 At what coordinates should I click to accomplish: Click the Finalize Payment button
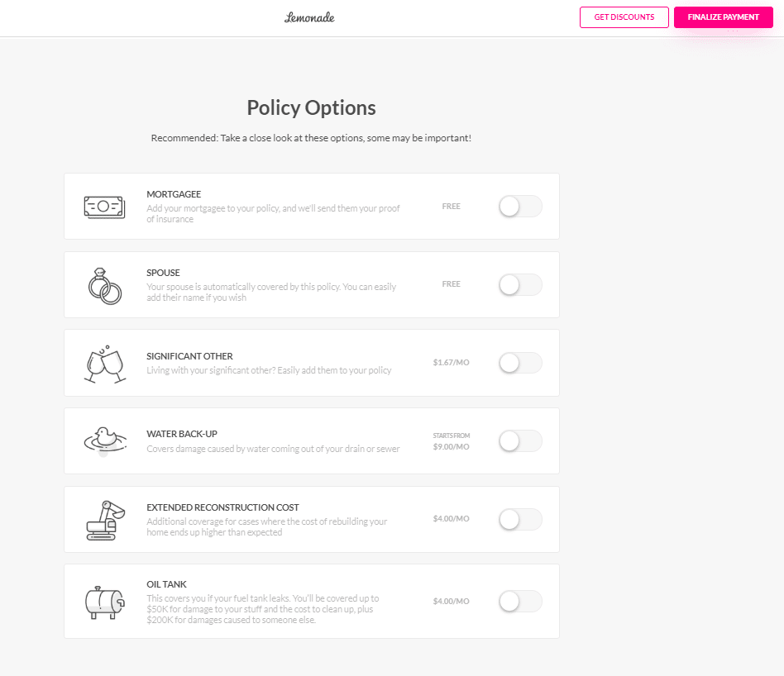(x=723, y=17)
